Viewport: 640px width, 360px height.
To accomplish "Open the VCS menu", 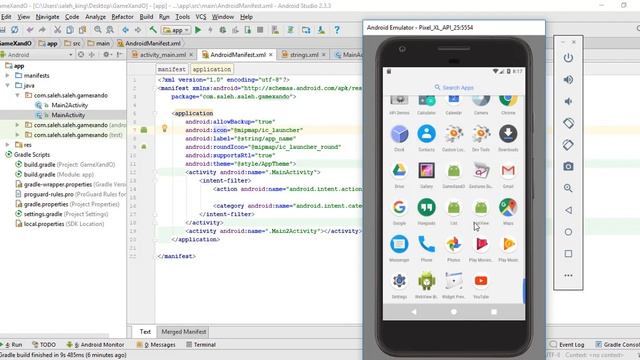I will pyautogui.click(x=201, y=17).
